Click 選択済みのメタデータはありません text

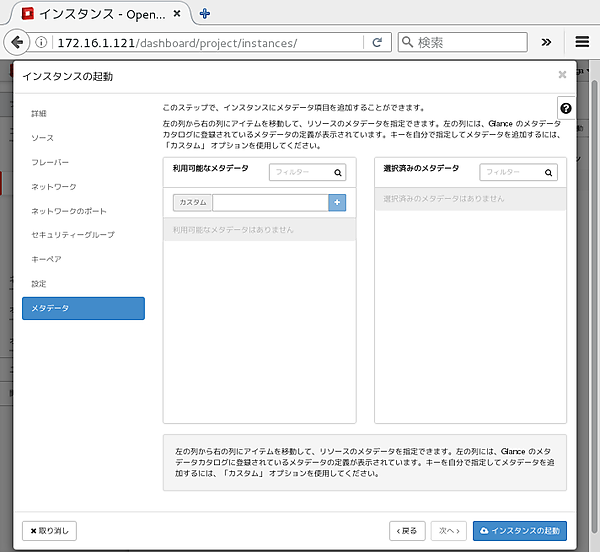pyautogui.click(x=444, y=199)
